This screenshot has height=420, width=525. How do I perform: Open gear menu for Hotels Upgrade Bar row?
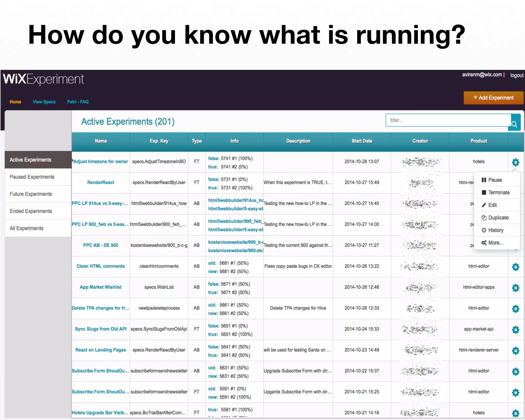coord(516,413)
